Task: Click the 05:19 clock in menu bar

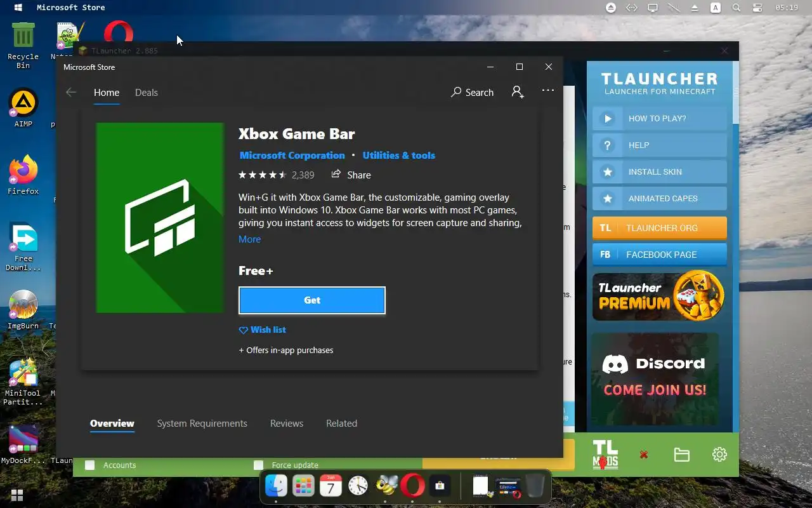Action: [787, 8]
